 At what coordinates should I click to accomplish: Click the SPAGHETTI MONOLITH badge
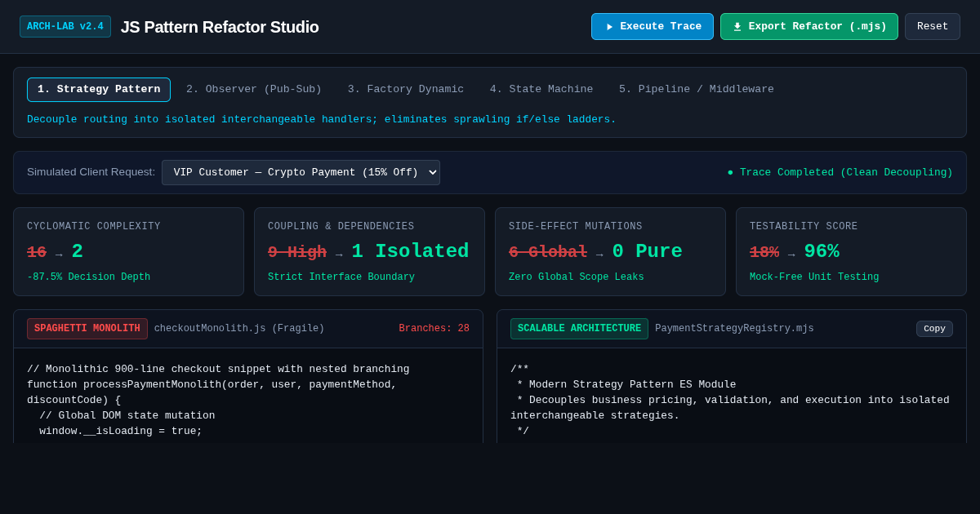coord(87,329)
